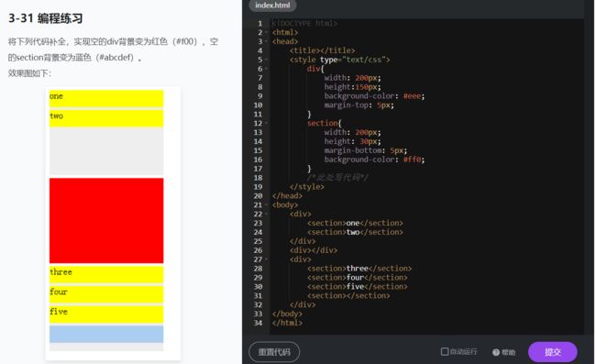Image resolution: width=596 pixels, height=364 pixels.
Task: Fold the style block on line 5
Action: tap(266, 60)
